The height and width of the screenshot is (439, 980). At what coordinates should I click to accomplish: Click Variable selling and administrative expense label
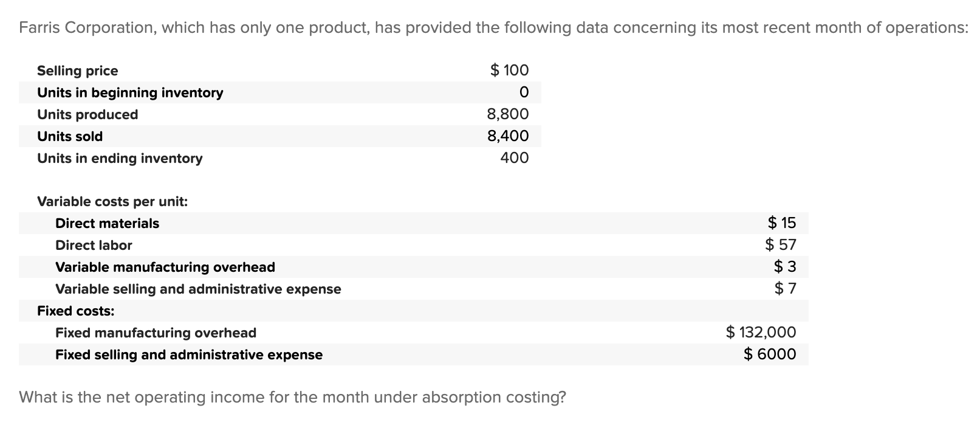pos(197,289)
